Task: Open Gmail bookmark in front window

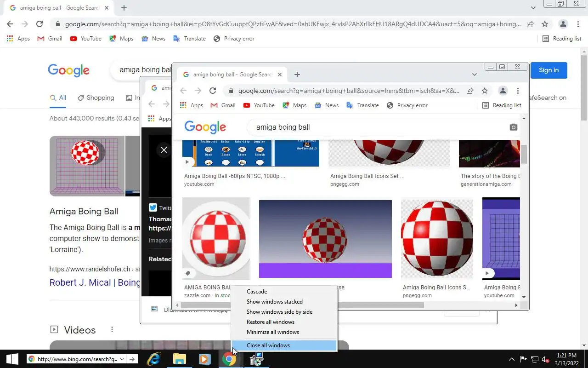Action: click(223, 105)
